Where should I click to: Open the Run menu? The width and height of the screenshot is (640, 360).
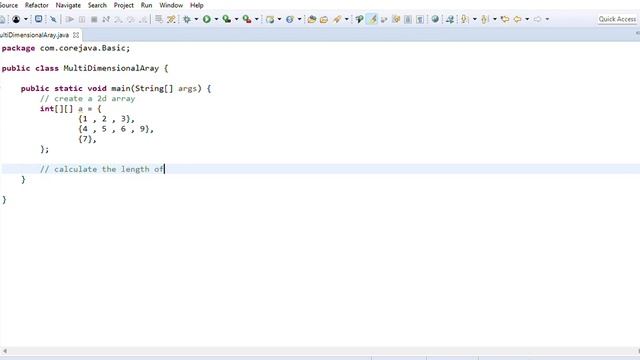pyautogui.click(x=147, y=5)
